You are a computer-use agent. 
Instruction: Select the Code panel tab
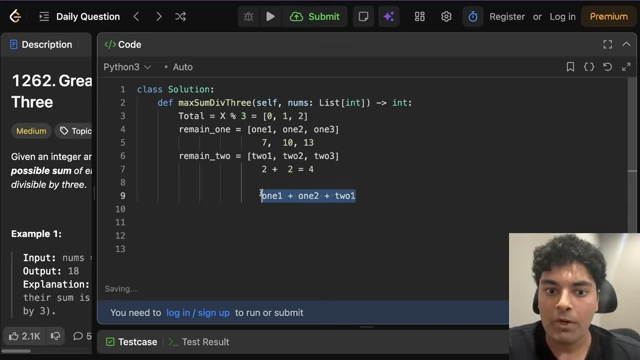pos(123,44)
